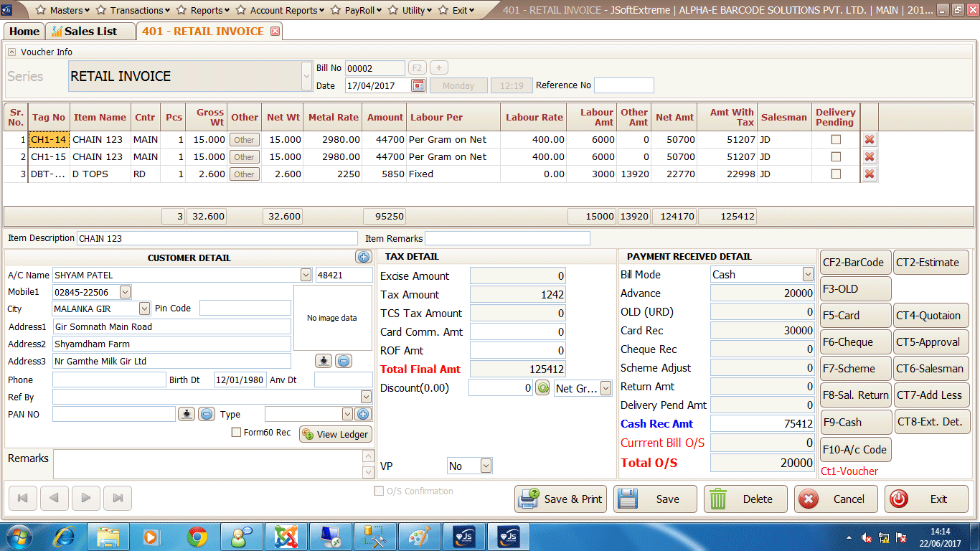Collapse the Voucher Info section
Viewport: 980px width, 551px height.
point(11,52)
